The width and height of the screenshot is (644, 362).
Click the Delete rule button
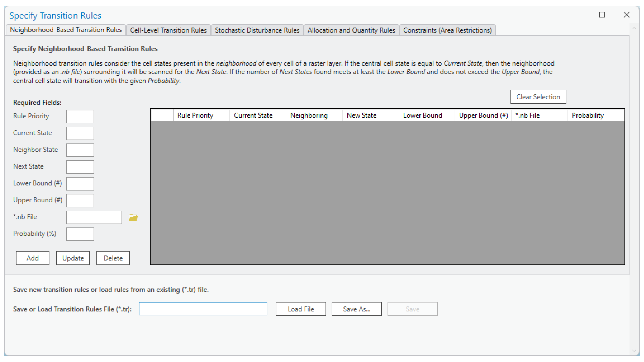[x=113, y=258]
